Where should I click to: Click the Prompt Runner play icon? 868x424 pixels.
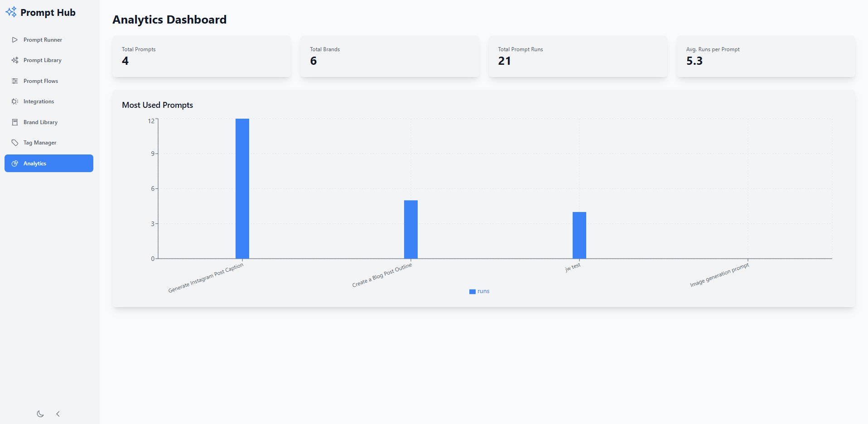(x=15, y=40)
